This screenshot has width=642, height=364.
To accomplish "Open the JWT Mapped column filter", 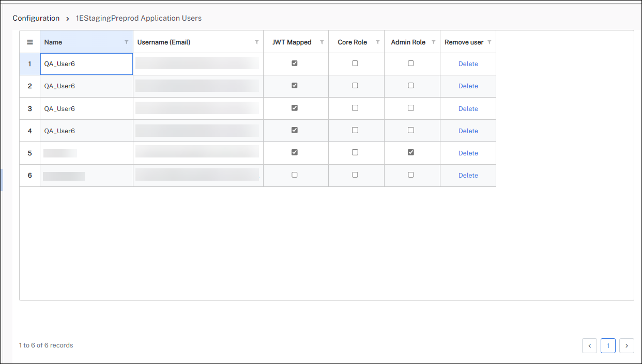I will (322, 42).
